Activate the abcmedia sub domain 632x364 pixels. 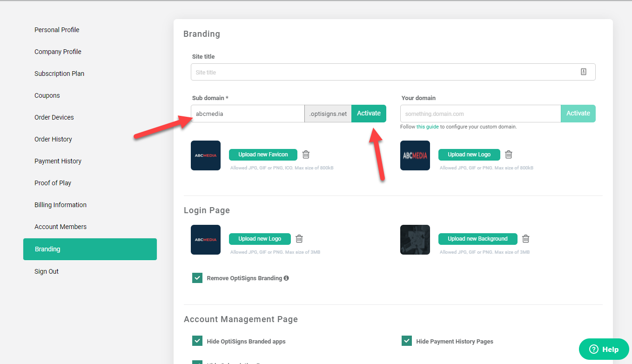point(369,114)
